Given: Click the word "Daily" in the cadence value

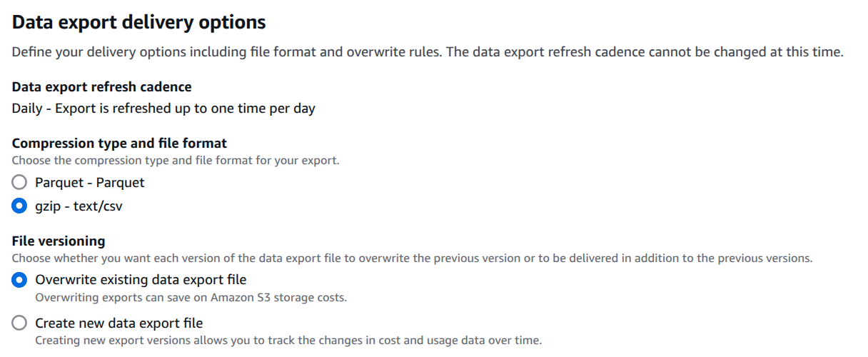Looking at the screenshot, I should tap(27, 109).
